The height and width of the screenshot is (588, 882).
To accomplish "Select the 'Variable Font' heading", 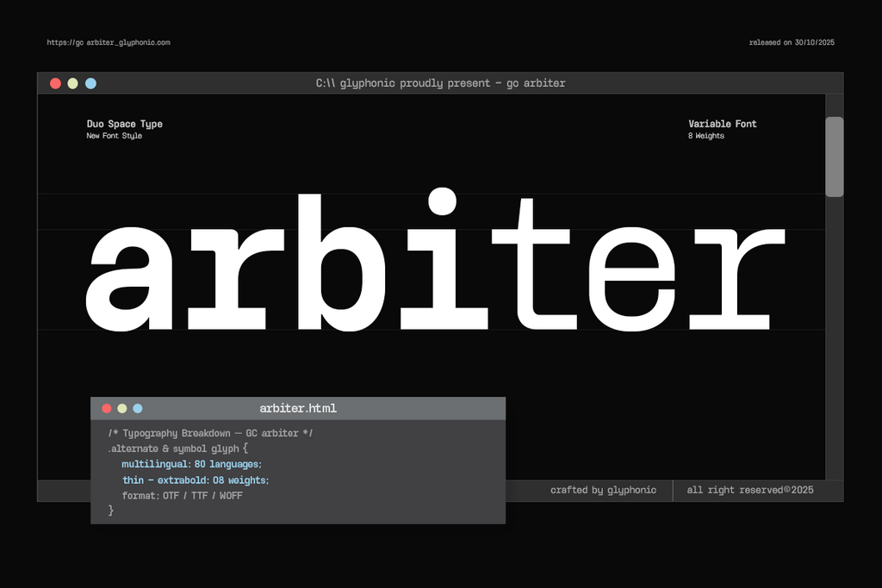I will (x=722, y=124).
